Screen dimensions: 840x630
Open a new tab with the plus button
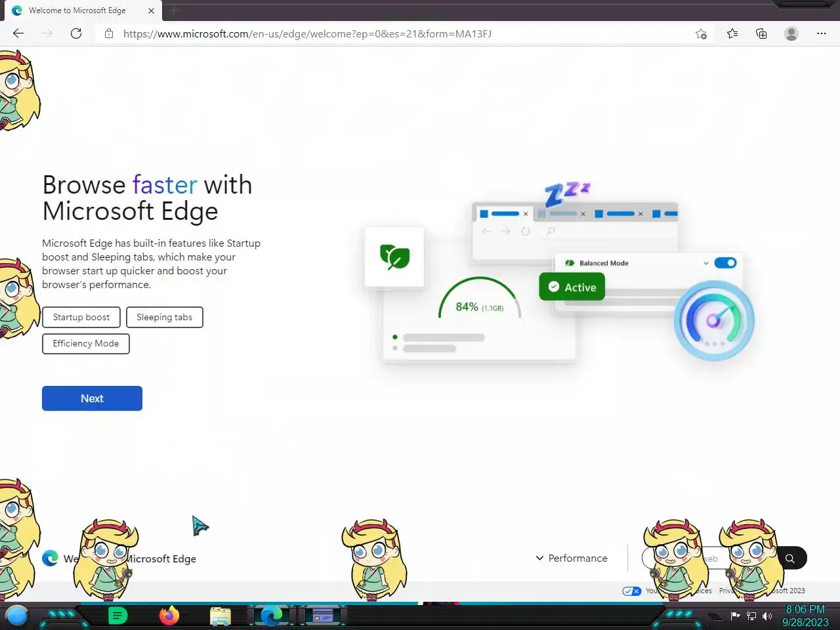click(174, 10)
